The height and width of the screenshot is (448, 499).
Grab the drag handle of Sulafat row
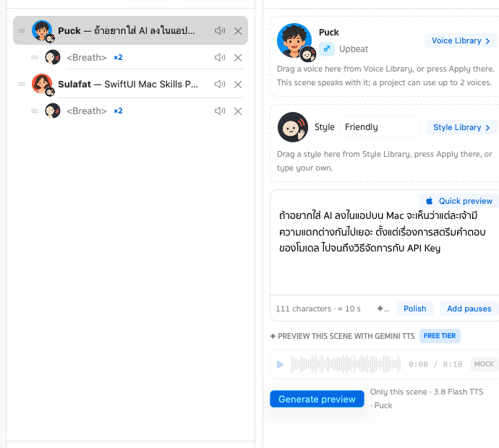pos(22,85)
